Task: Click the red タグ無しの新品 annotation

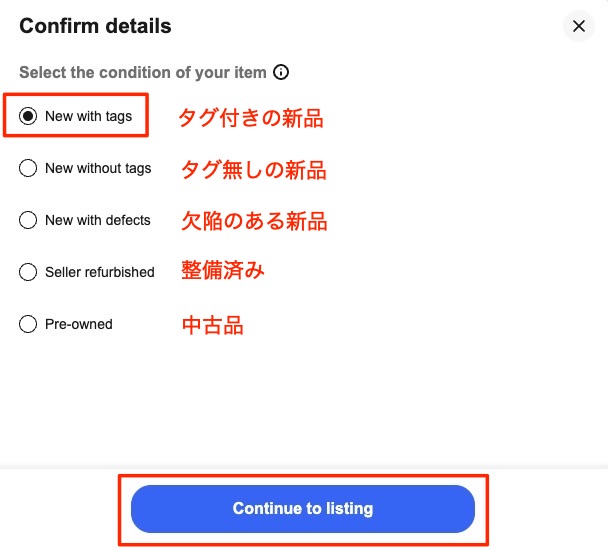Action: pos(253,170)
